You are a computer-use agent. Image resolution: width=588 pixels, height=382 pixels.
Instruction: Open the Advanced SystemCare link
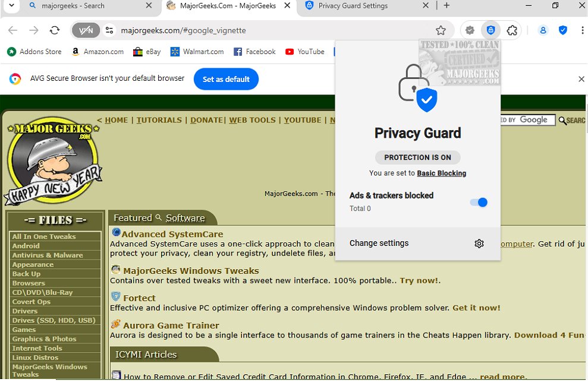[x=172, y=234]
